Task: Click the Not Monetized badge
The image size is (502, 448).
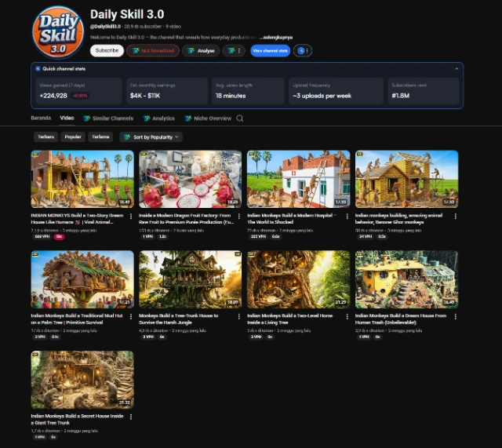Action: (x=152, y=50)
